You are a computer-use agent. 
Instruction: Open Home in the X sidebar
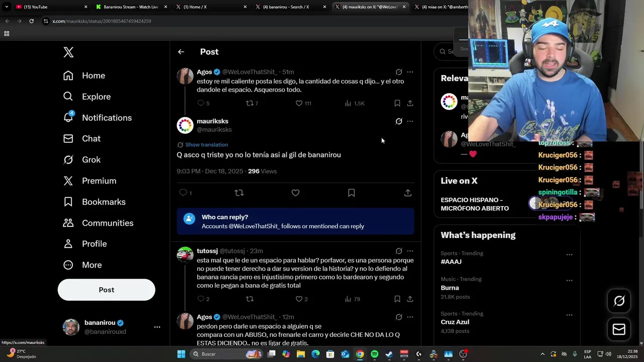click(x=84, y=75)
